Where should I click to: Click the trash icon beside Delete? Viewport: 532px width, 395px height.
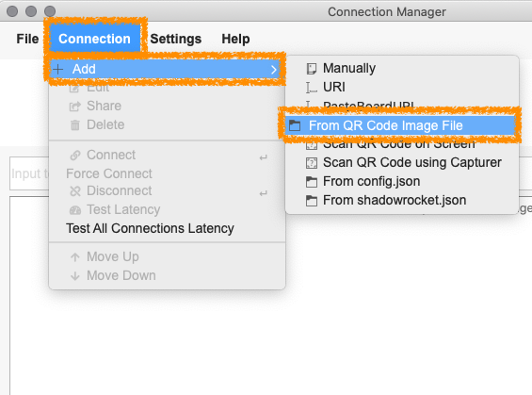click(x=75, y=125)
